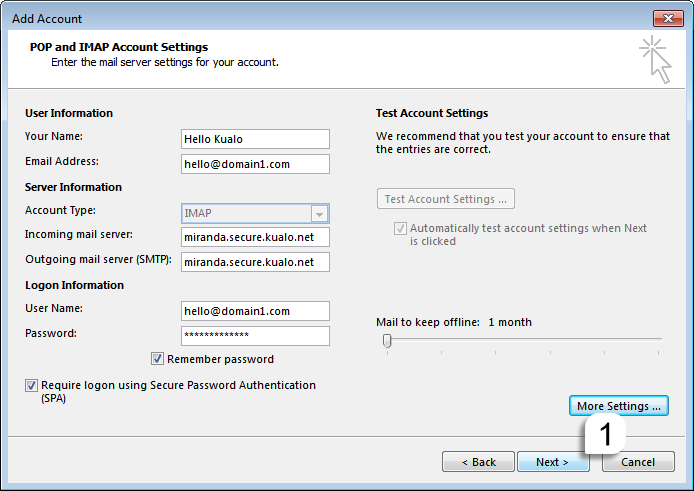Image resolution: width=694 pixels, height=491 pixels.
Task: Click the Outgoing mail server (SMTP) field
Action: tap(255, 262)
